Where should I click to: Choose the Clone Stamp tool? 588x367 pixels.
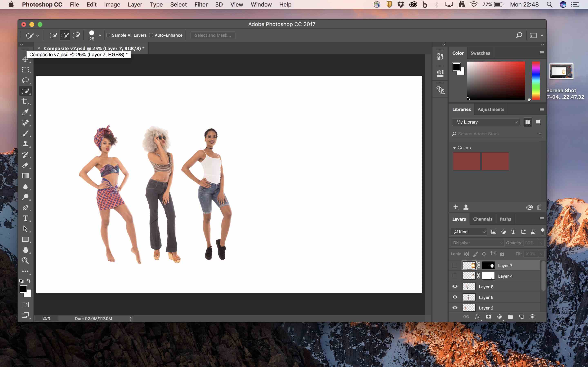tap(25, 144)
